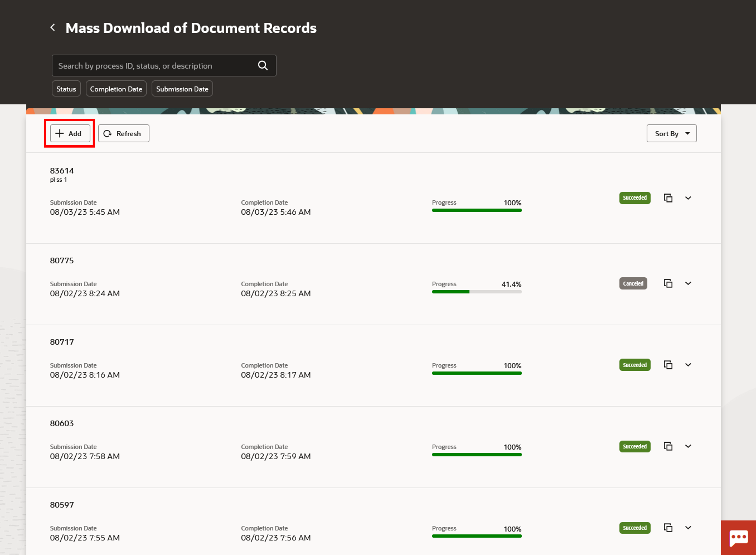
Task: Click completion date 08/02/23 8:25 AM
Action: (276, 293)
